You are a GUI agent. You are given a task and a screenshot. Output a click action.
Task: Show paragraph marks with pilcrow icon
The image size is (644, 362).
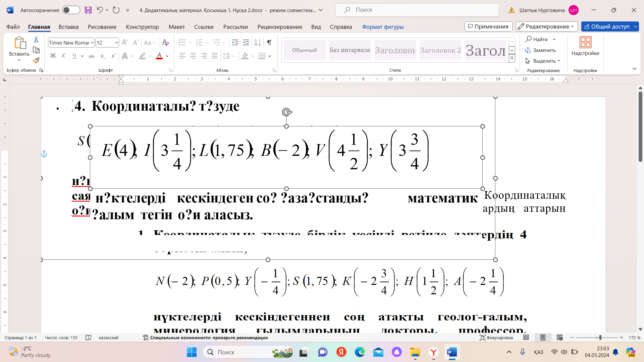tap(269, 43)
